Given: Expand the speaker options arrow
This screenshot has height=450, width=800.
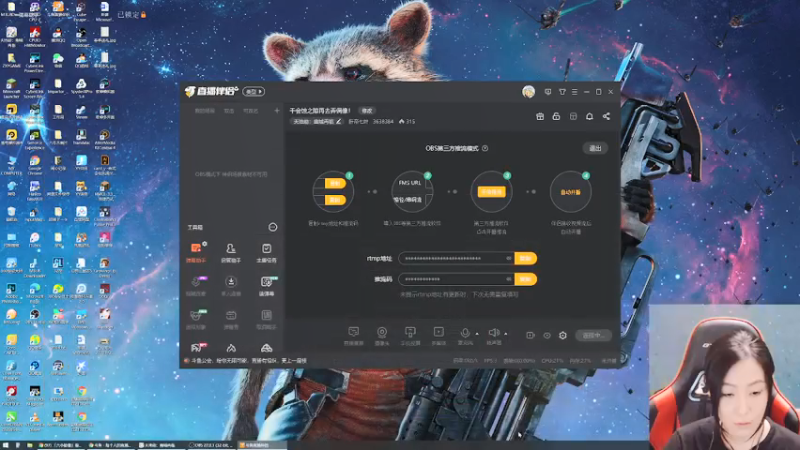Looking at the screenshot, I should pyautogui.click(x=506, y=334).
